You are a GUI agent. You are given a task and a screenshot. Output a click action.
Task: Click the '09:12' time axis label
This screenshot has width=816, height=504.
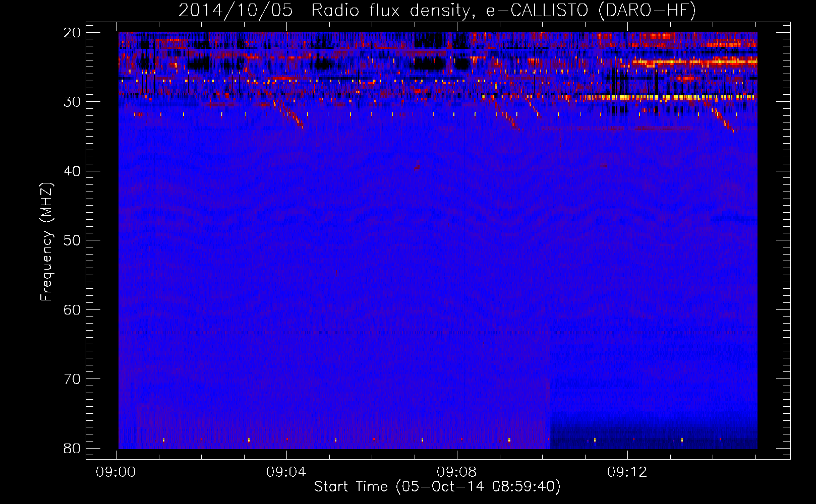tap(627, 472)
